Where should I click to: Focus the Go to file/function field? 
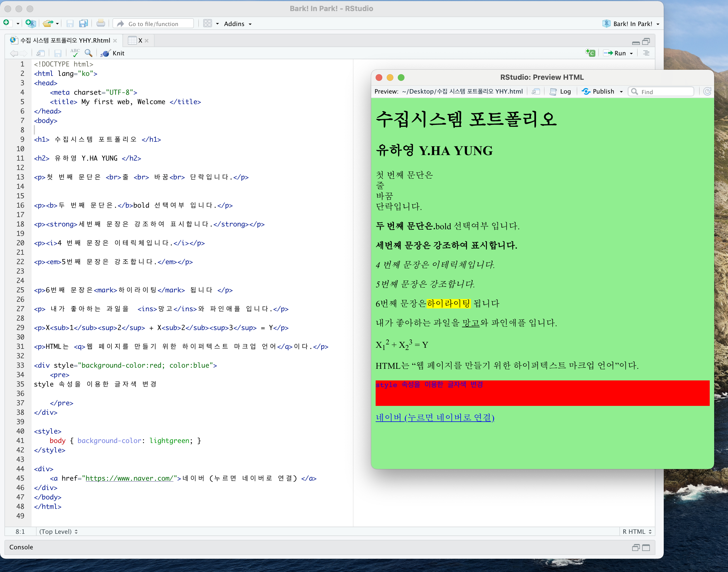153,24
